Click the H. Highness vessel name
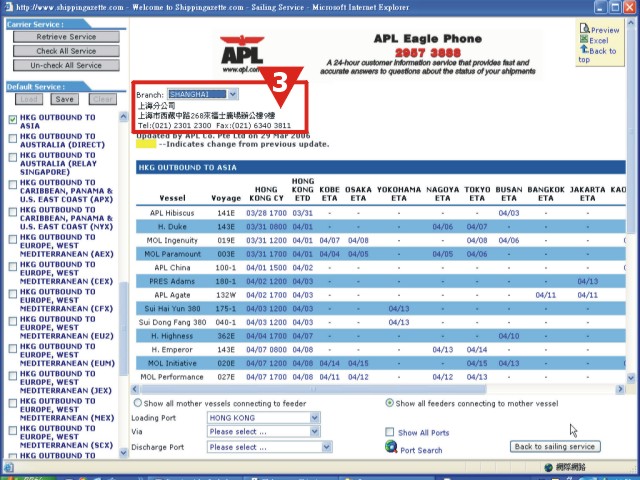The height and width of the screenshot is (480, 640). click(x=172, y=336)
